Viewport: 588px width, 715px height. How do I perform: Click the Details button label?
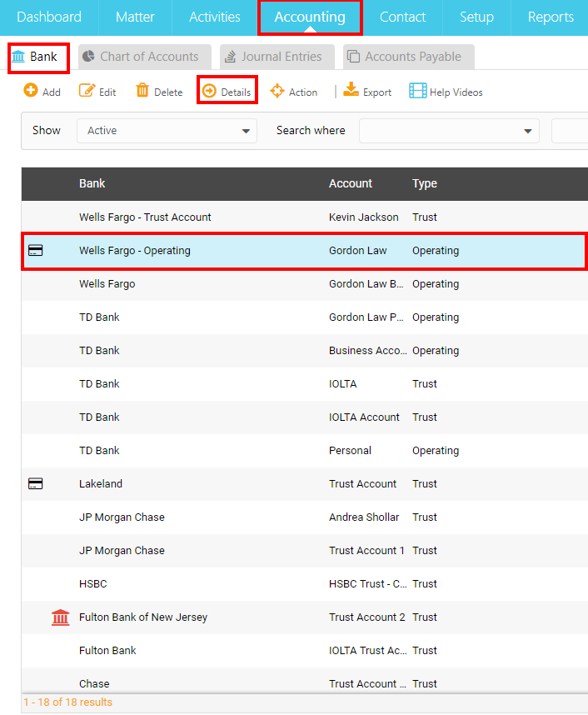236,92
